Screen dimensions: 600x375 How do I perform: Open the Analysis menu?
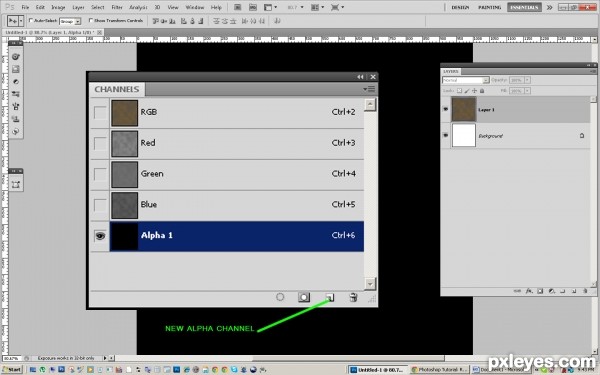[138, 7]
